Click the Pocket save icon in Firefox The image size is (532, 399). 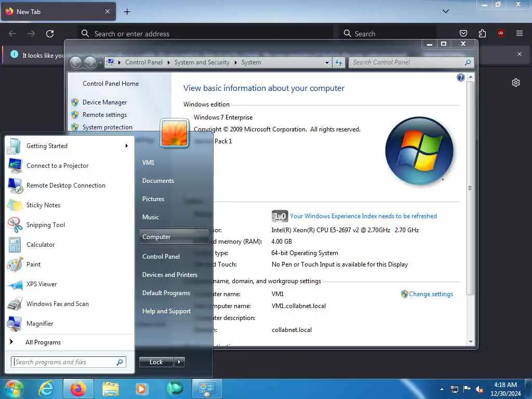click(463, 33)
